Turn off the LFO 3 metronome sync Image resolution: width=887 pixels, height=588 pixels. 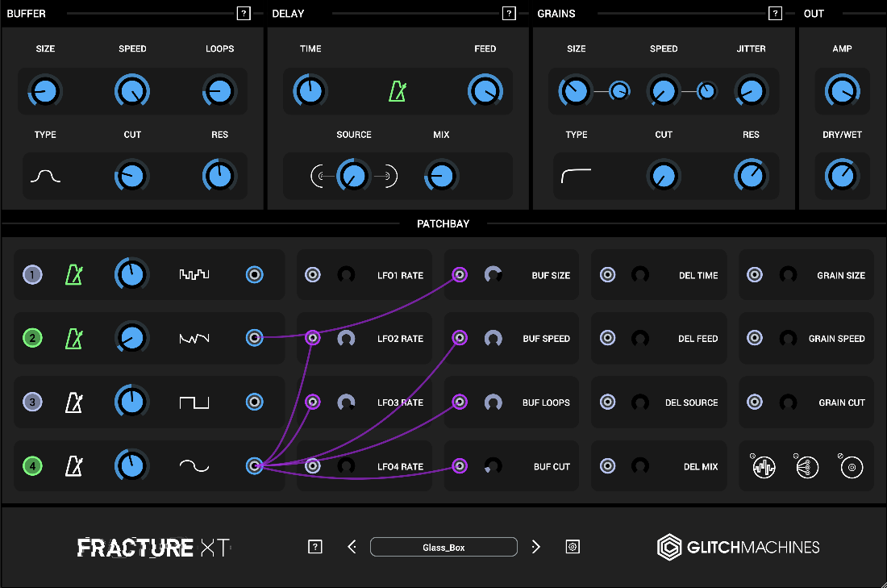click(74, 402)
